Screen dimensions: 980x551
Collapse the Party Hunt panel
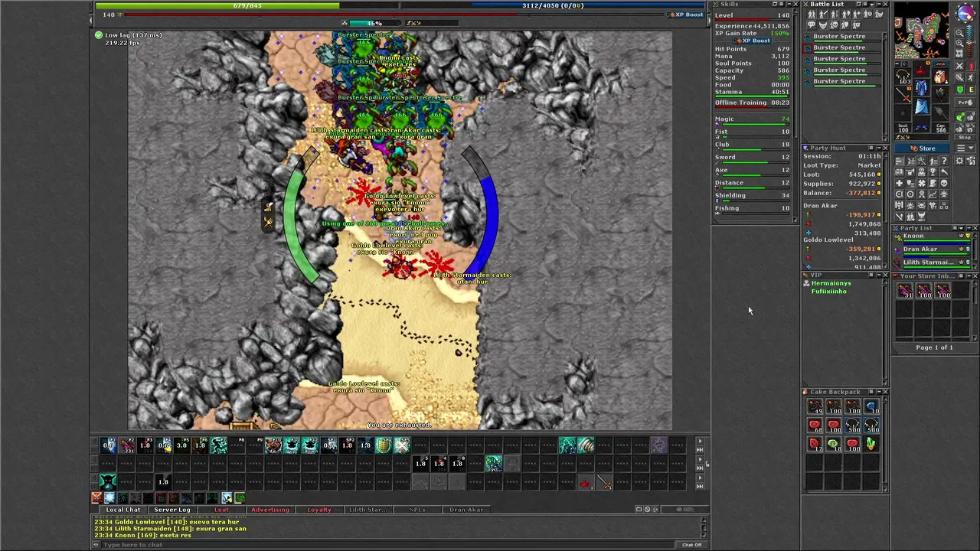click(x=878, y=148)
